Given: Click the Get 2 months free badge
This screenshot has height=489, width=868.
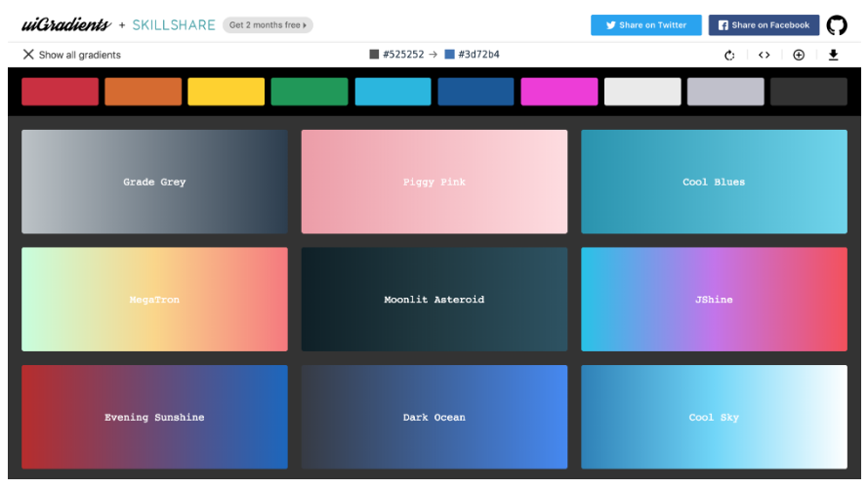Looking at the screenshot, I should point(268,25).
